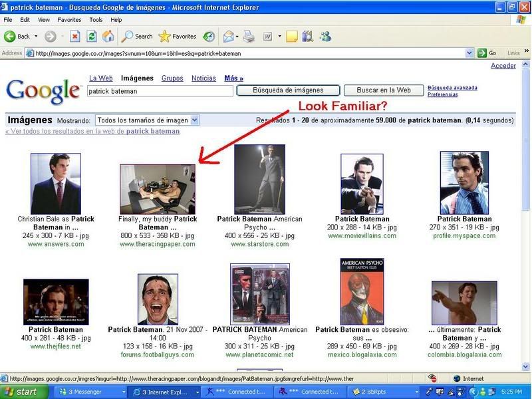Click the Internet zone globe in status bar
Image resolution: width=532 pixels, height=399 pixels.
pos(457,378)
